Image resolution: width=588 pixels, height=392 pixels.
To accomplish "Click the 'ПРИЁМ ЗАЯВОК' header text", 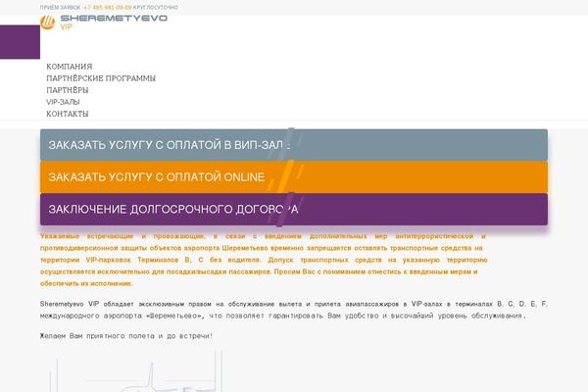I will click(x=60, y=7).
